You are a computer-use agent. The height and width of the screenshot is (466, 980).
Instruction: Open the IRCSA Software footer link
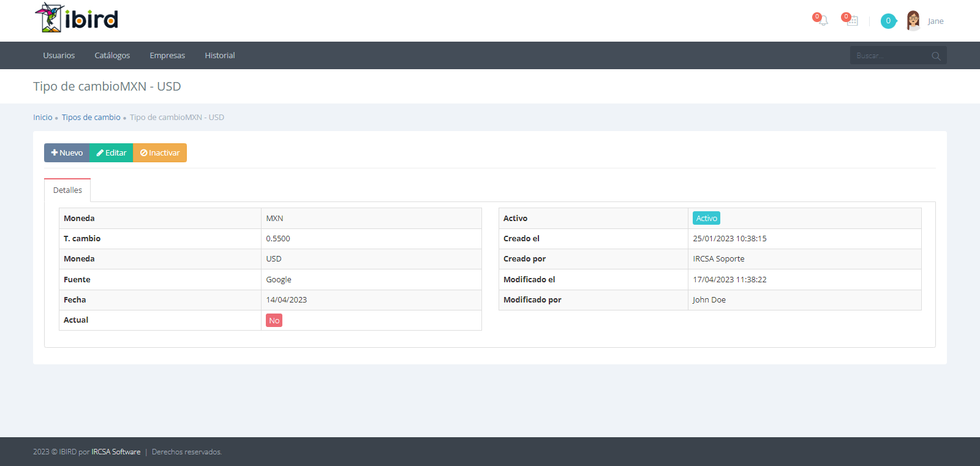[x=116, y=452]
